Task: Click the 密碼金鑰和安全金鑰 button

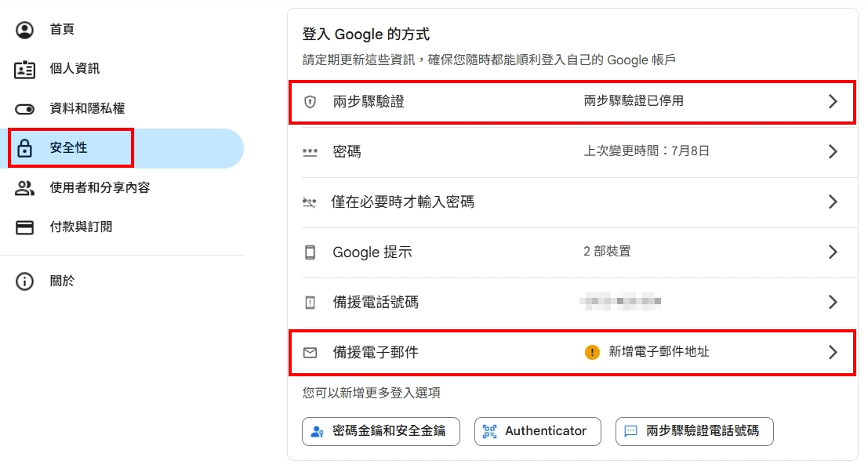Action: coord(380,431)
